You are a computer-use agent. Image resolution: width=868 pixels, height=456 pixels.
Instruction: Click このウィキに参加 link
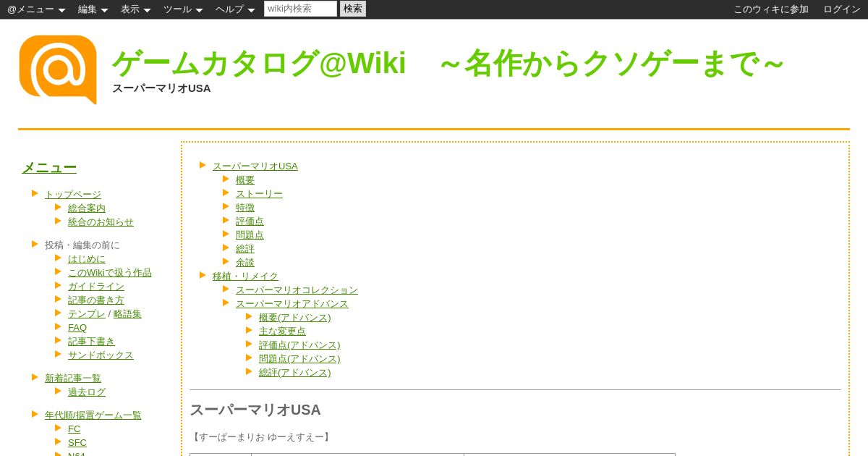point(771,9)
